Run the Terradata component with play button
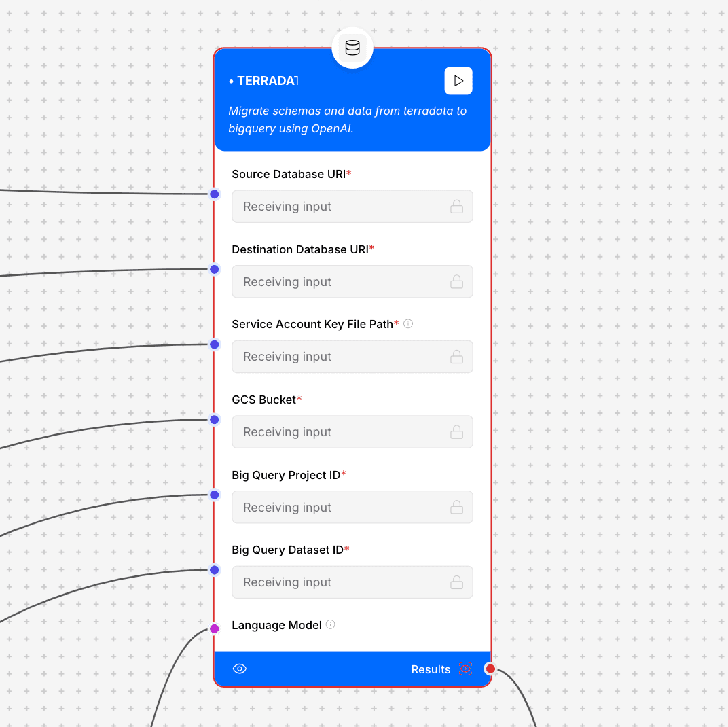Screen dimensions: 728x727 point(458,81)
